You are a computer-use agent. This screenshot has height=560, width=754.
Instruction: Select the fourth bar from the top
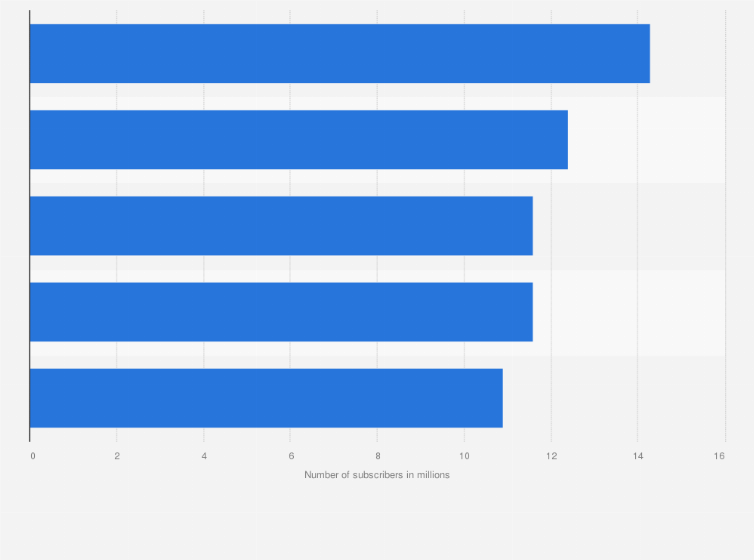281,312
